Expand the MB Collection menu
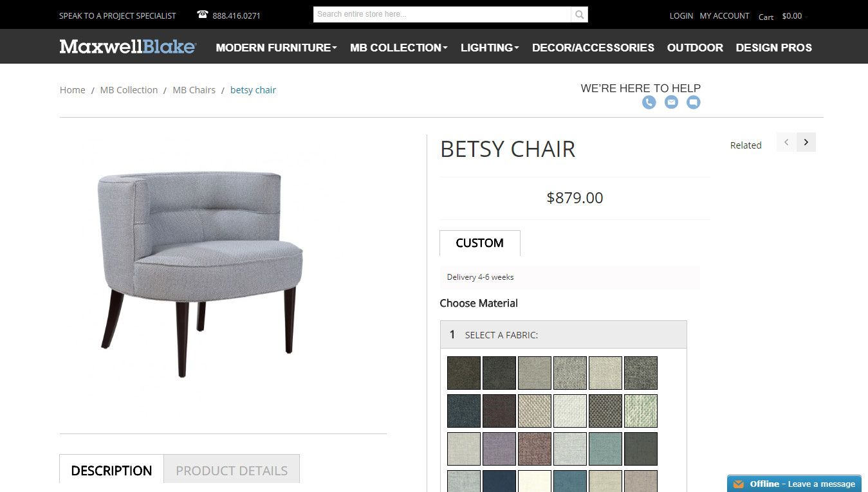 (398, 48)
